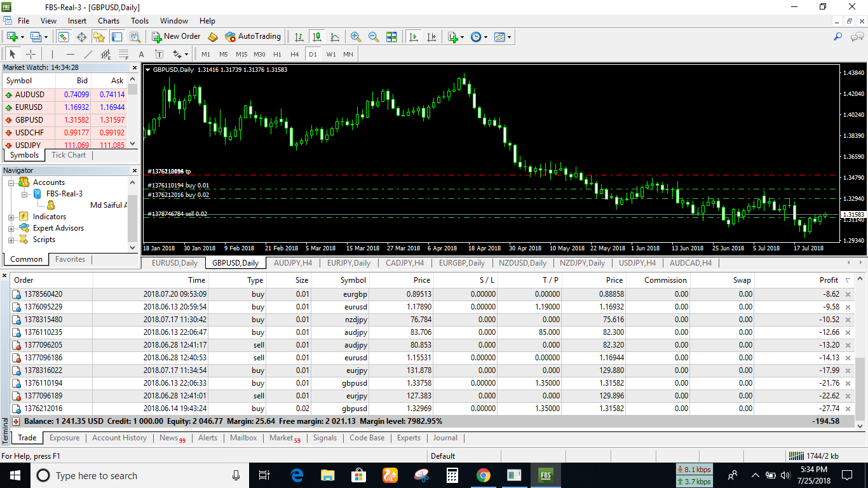Viewport: 868px width, 488px height.
Task: Click the Zoom Out magnifier icon
Action: coord(374,37)
